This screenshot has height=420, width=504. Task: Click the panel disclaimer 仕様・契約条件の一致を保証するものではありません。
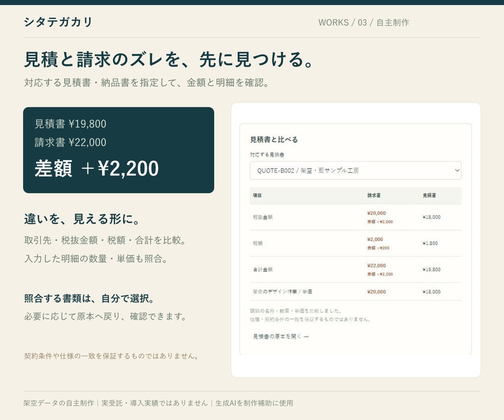[311, 320]
